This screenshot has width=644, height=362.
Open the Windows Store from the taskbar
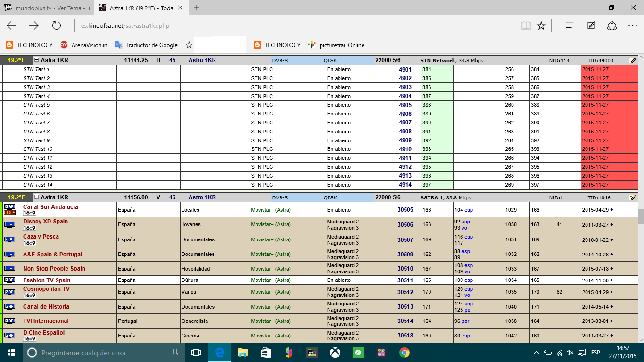[266, 353]
